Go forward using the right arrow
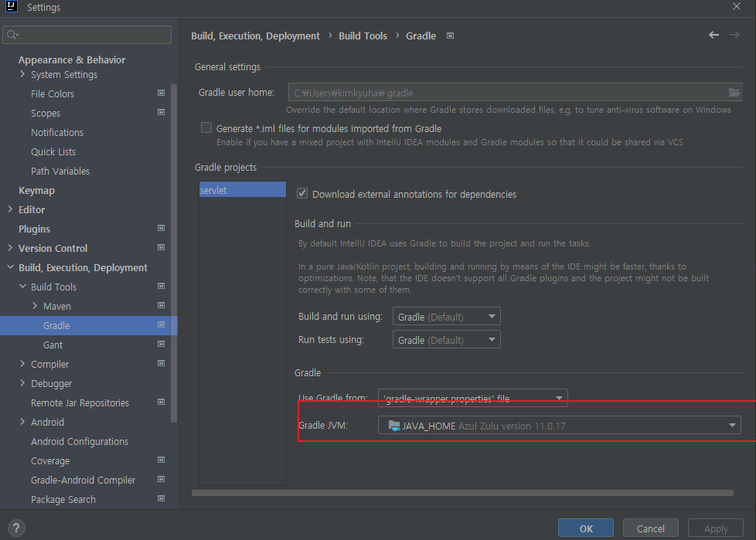This screenshot has width=756, height=540. click(734, 35)
